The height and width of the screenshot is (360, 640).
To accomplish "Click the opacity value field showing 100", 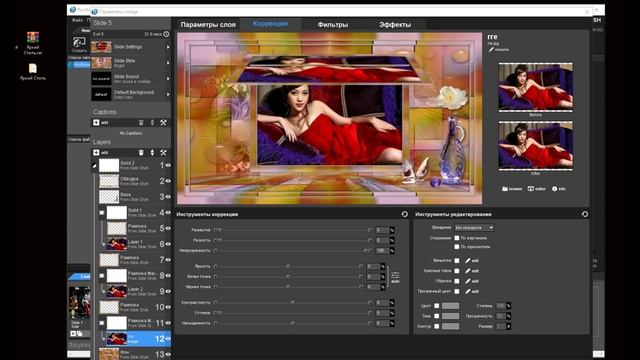I will (x=382, y=251).
